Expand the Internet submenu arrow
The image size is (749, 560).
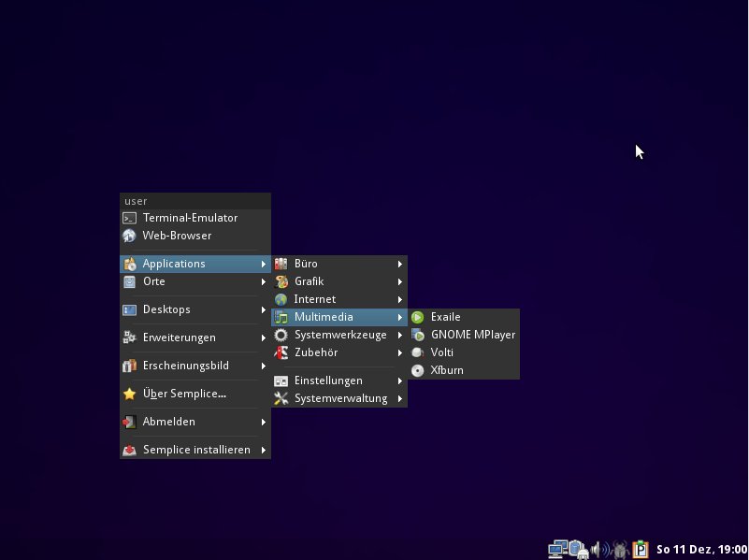[x=400, y=300]
